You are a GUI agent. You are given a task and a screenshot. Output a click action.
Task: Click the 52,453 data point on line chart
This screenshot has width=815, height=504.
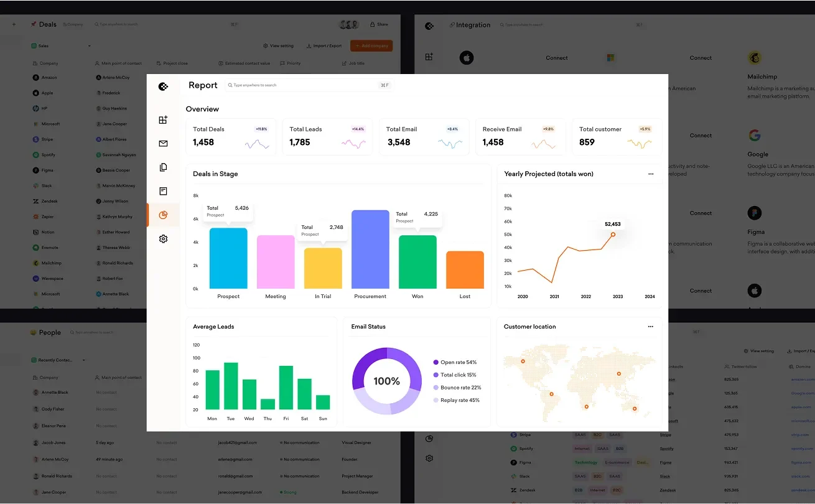[x=613, y=235]
